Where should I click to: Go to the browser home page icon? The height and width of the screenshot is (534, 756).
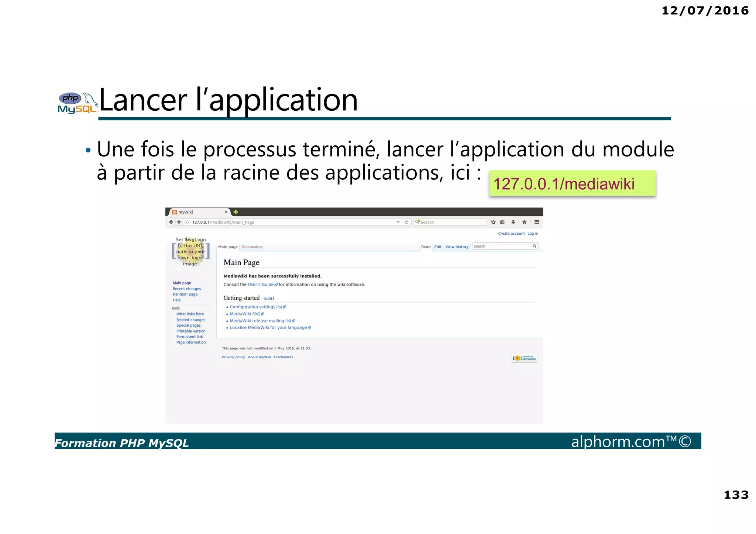pyautogui.click(x=524, y=222)
